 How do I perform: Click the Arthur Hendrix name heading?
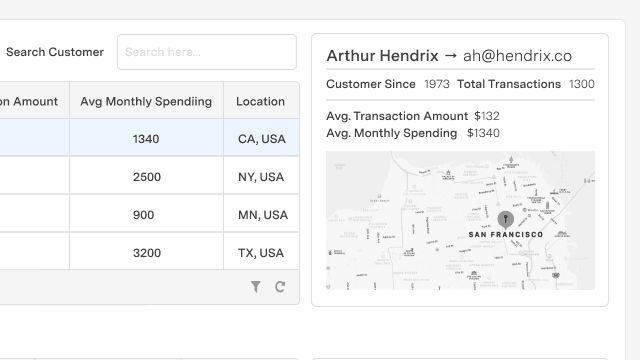pos(382,56)
